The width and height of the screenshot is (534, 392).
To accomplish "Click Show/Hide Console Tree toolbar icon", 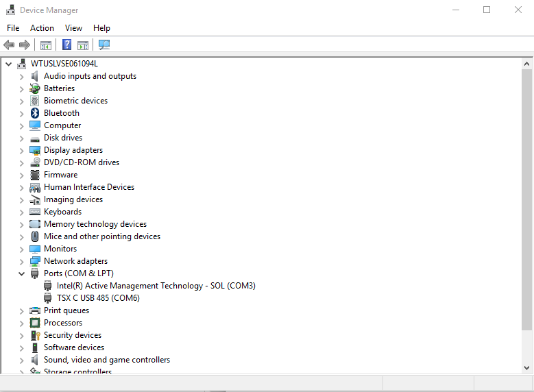I will tap(46, 45).
